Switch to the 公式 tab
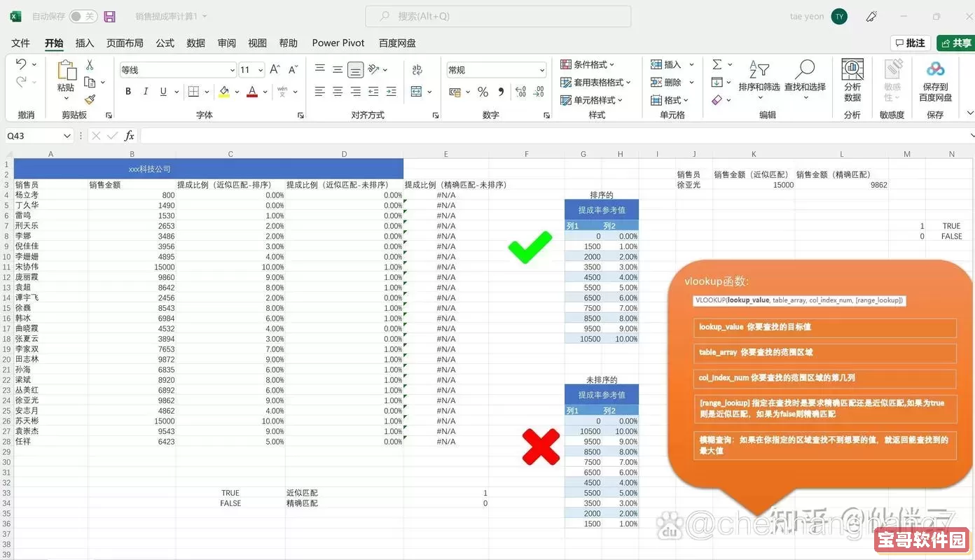Image resolution: width=975 pixels, height=560 pixels. coord(165,43)
